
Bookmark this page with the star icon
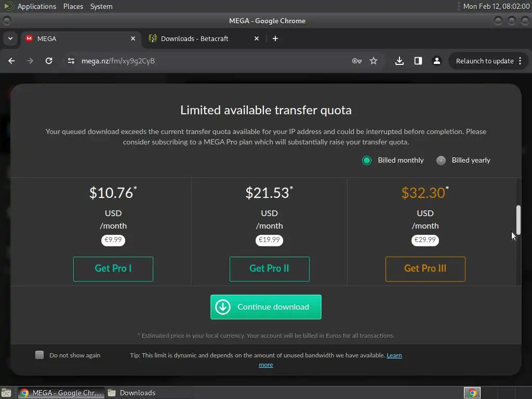click(374, 61)
